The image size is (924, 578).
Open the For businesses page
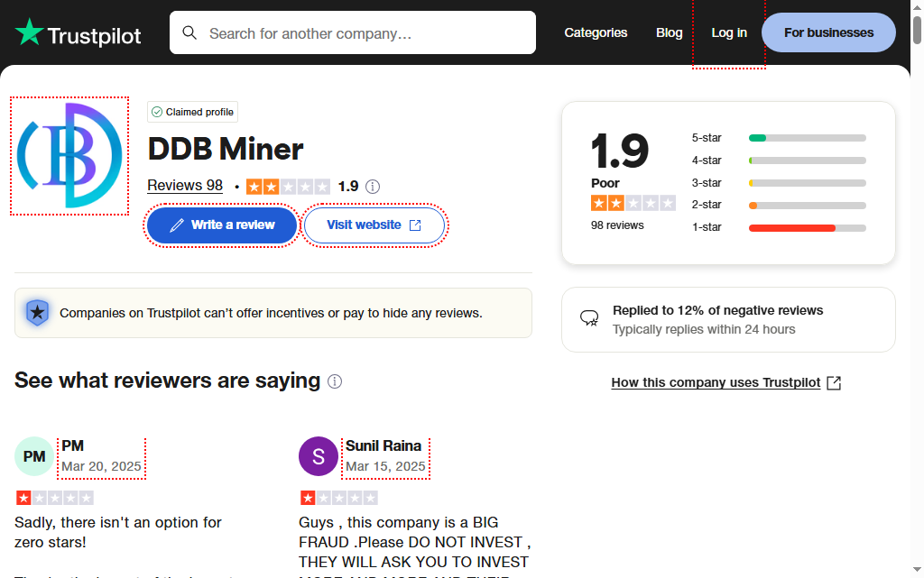[828, 32]
